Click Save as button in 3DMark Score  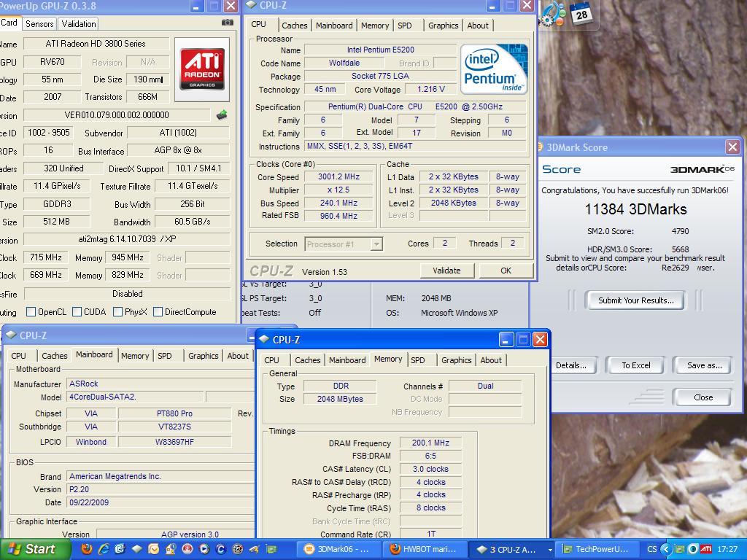pyautogui.click(x=704, y=365)
